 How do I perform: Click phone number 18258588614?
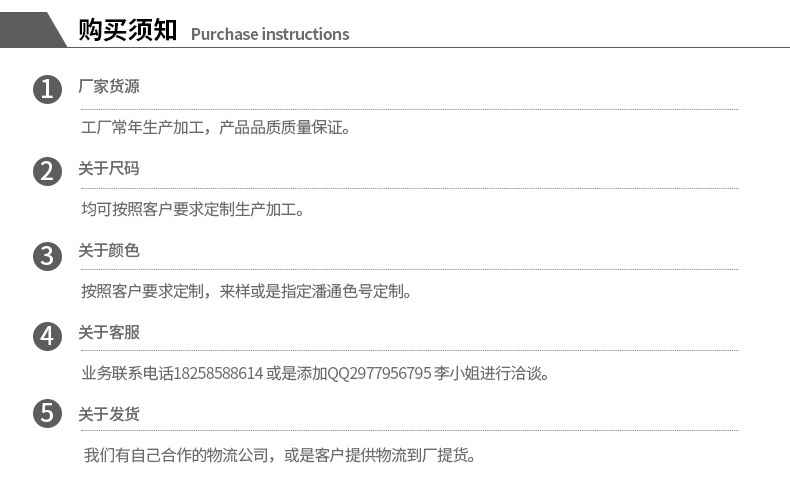click(219, 374)
